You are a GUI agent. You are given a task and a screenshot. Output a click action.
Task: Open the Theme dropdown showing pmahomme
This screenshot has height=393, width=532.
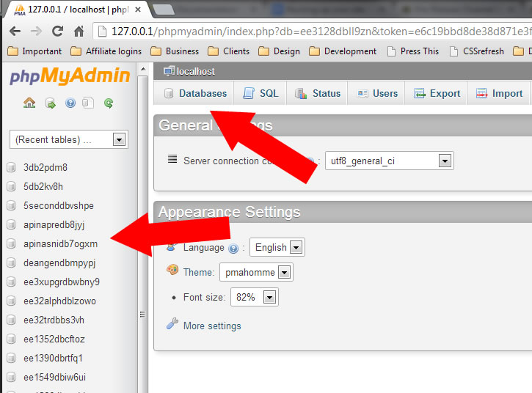[x=256, y=272]
